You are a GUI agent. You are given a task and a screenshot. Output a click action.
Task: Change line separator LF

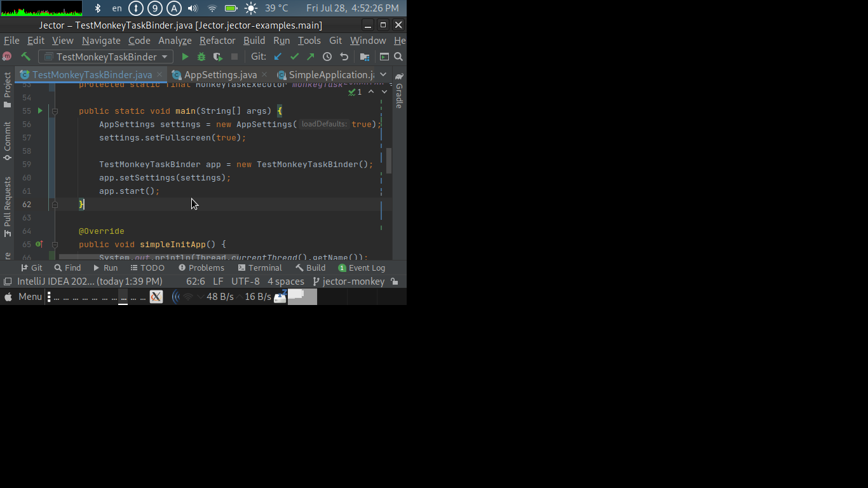[x=218, y=281]
